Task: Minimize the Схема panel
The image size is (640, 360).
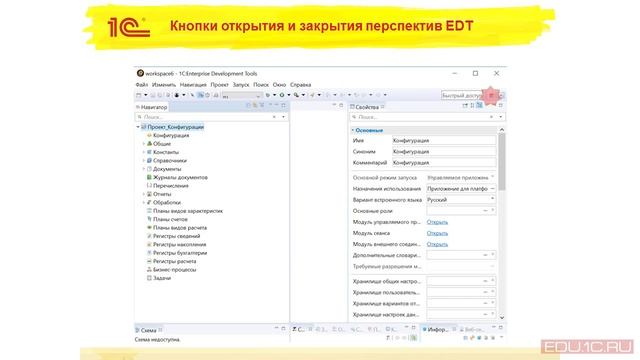Action: 276,329
